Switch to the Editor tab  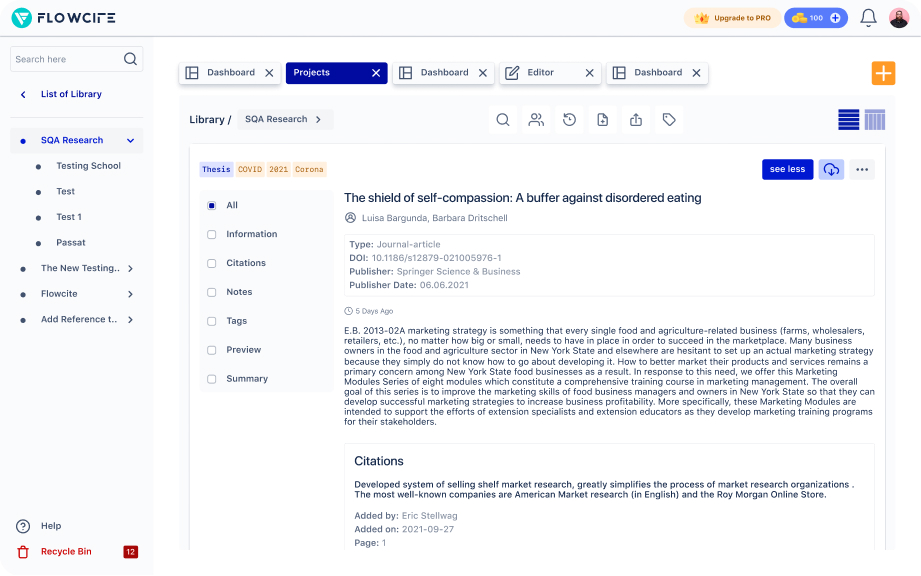tap(540, 73)
